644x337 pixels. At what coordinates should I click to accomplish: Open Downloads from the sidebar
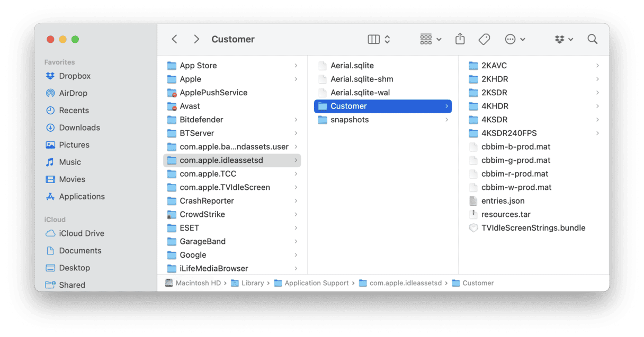click(x=79, y=127)
